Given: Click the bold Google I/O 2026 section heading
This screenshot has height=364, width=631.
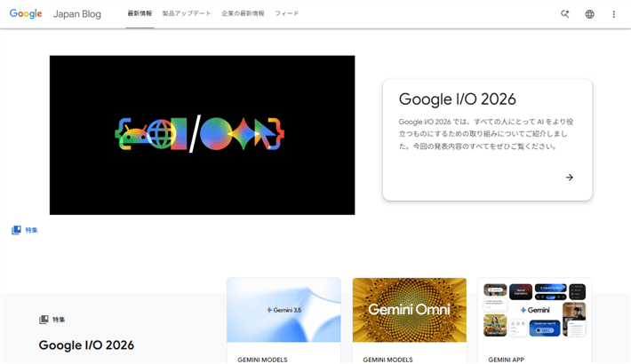Looking at the screenshot, I should coord(86,345).
